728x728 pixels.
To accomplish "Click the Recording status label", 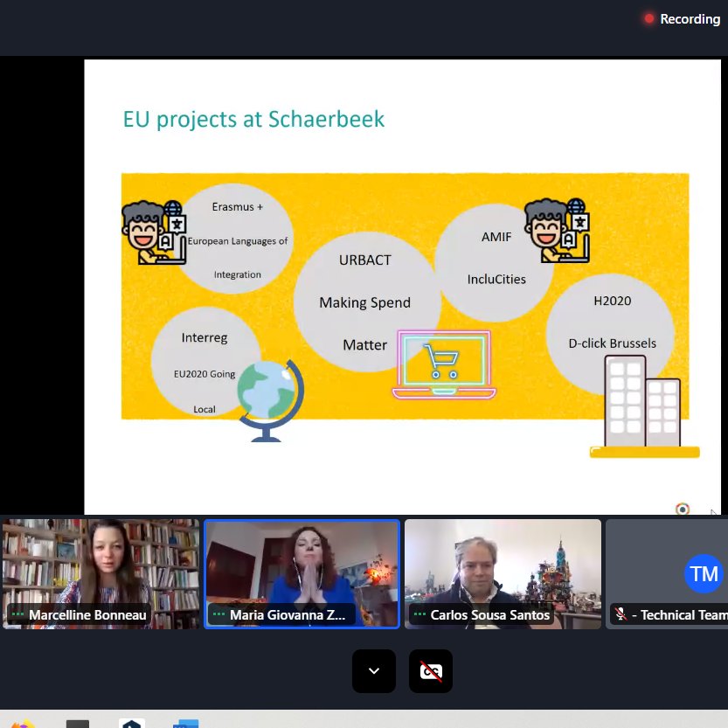I will pyautogui.click(x=690, y=19).
